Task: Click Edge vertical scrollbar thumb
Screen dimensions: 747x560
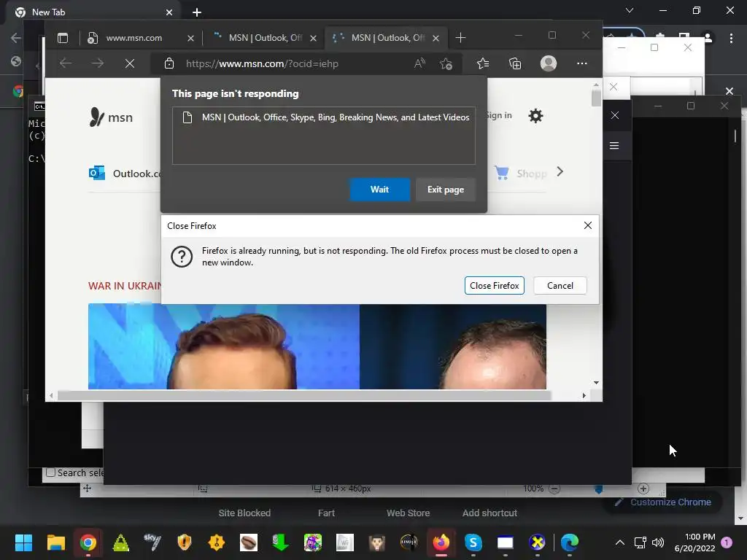Action: point(596,98)
